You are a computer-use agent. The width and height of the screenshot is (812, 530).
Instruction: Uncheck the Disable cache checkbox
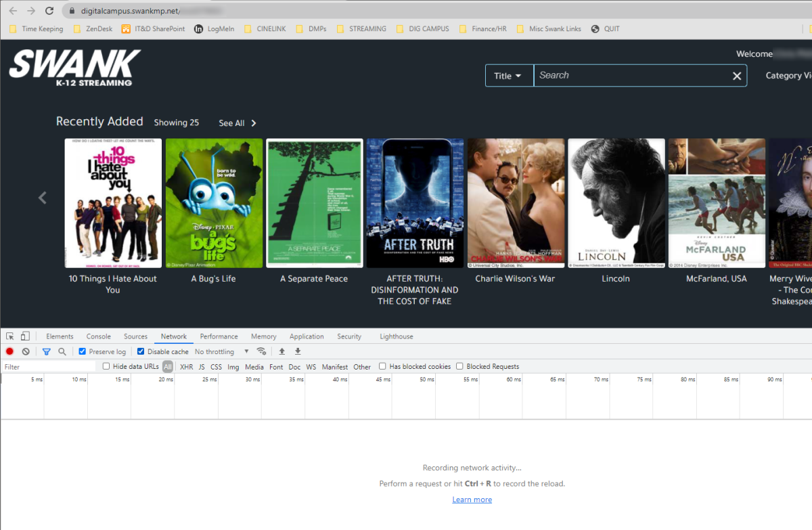click(x=141, y=351)
